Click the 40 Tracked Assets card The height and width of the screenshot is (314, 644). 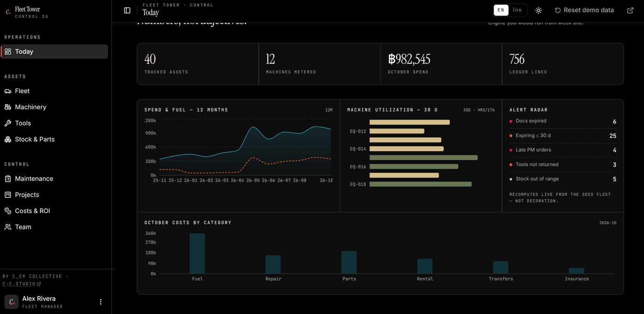198,64
